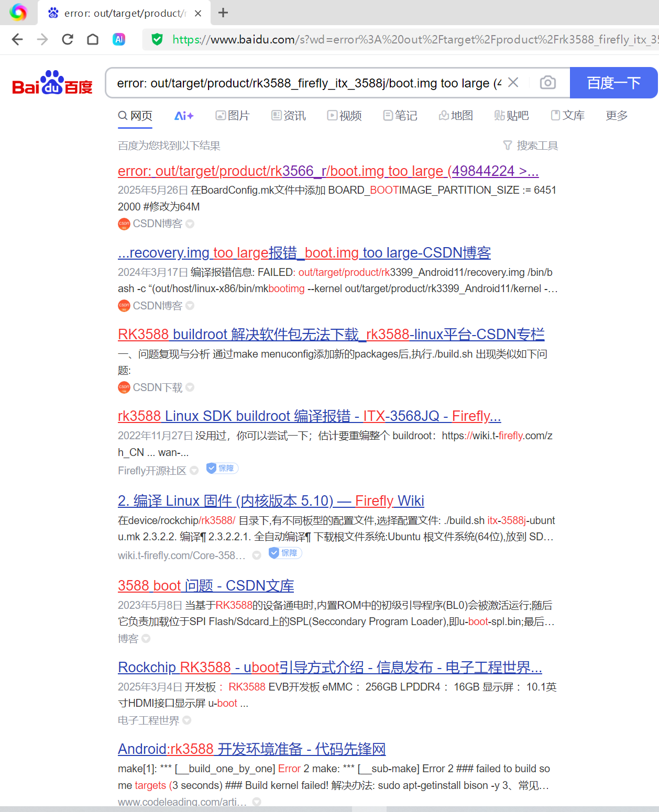Switch to the 文库 tab
Viewport: 659px width, 812px height.
[567, 116]
